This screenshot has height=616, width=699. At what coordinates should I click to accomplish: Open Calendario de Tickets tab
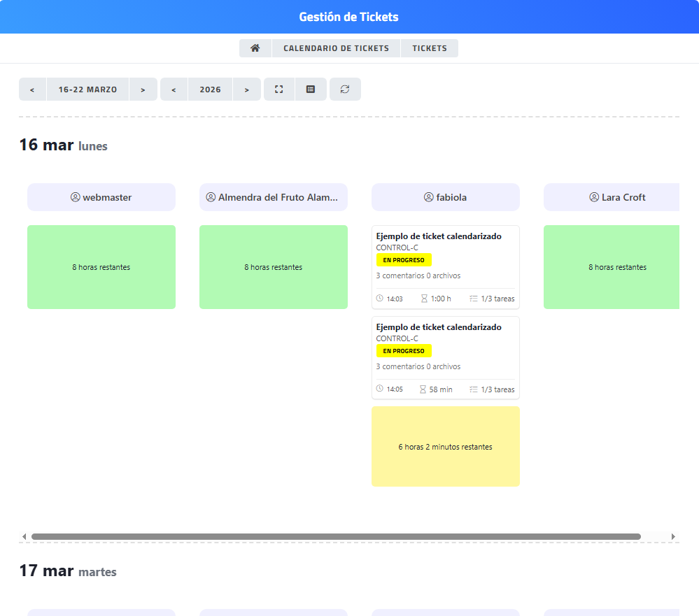pos(336,48)
